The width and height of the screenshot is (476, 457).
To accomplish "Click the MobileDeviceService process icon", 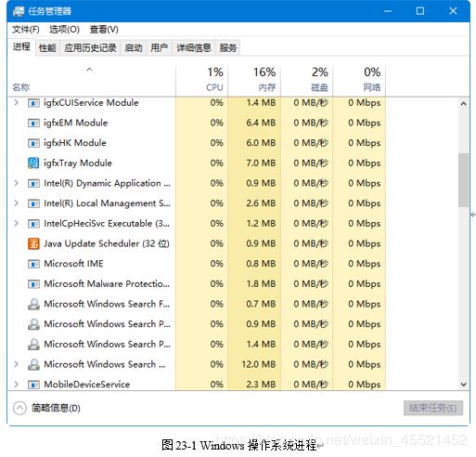I will [33, 385].
